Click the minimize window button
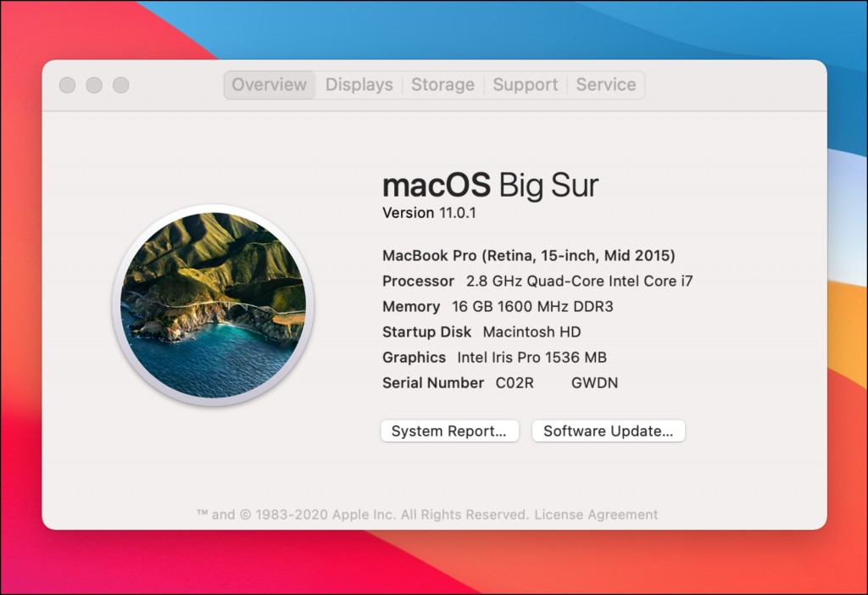868x595 pixels. coord(94,86)
